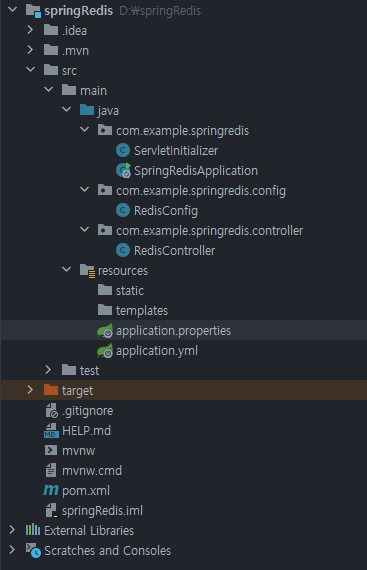Select the .gitignore file name

tap(88, 411)
